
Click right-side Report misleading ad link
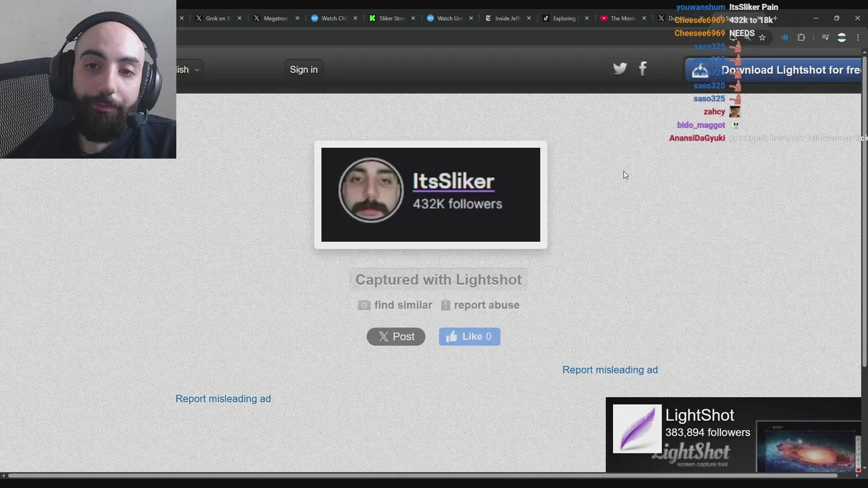click(610, 370)
